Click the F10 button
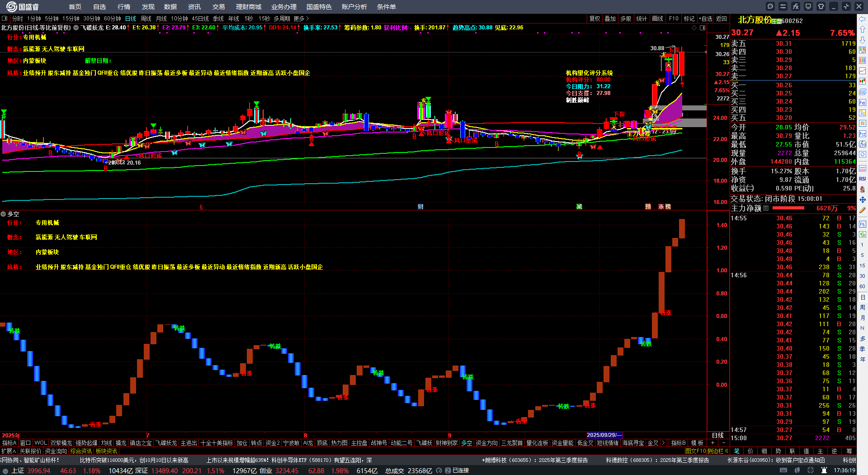 674,19
